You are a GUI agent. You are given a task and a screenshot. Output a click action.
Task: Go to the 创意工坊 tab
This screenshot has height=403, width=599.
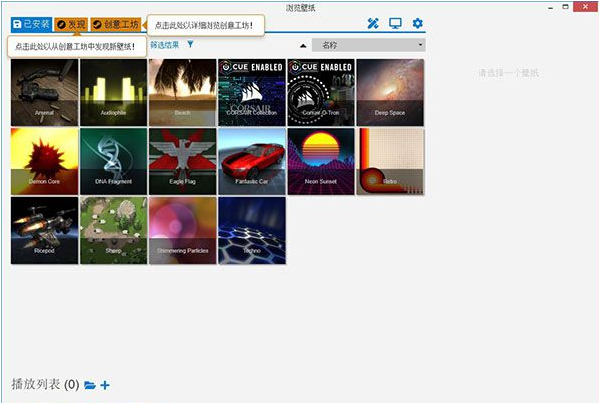pyautogui.click(x=116, y=24)
